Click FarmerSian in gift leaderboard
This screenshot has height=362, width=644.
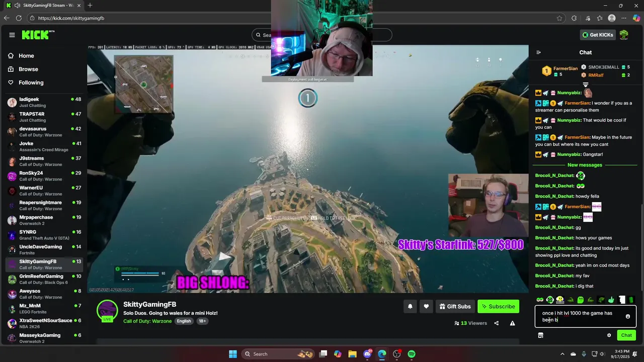tap(566, 69)
